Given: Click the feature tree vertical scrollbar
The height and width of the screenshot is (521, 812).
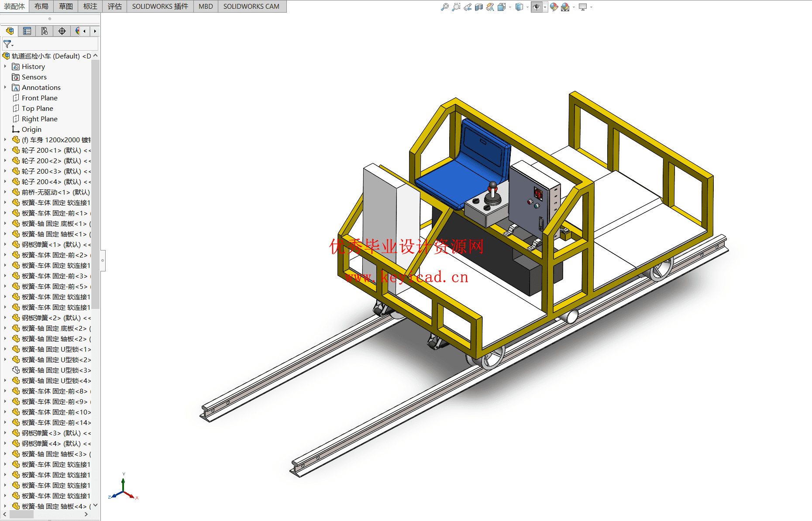Looking at the screenshot, I should coord(96,183).
